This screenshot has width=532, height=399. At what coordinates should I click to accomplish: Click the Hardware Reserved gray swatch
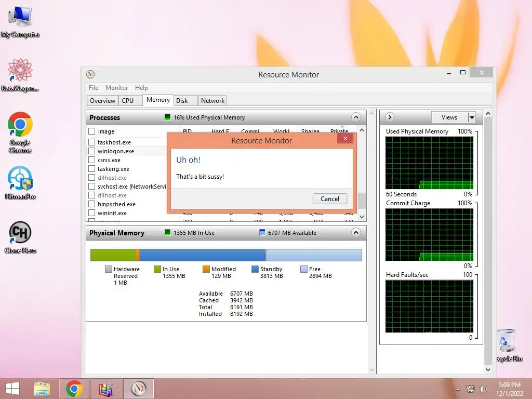(109, 269)
